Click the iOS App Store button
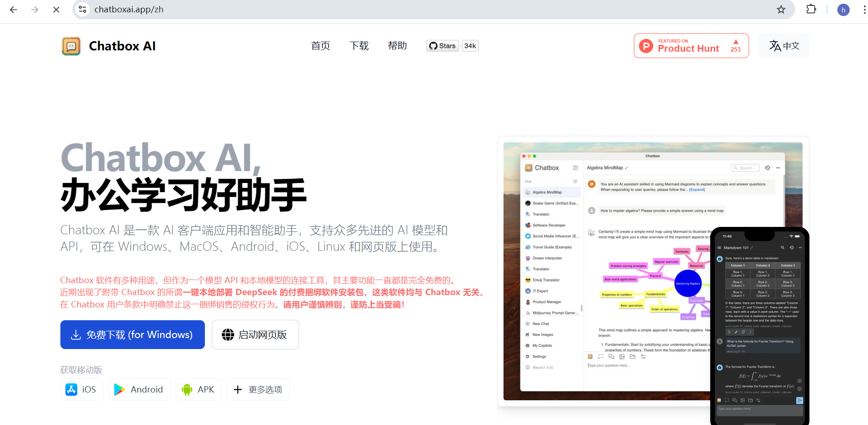Viewport: 868px width, 425px height. point(82,389)
